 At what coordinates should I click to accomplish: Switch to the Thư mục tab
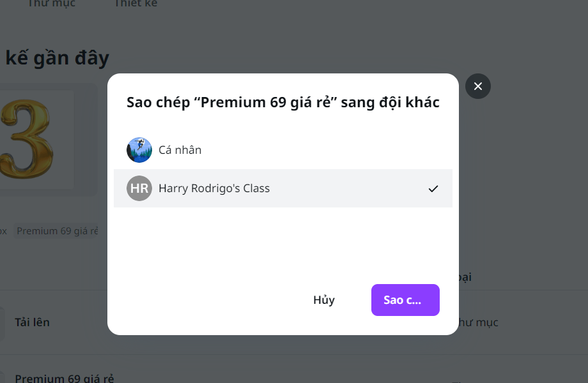51,4
